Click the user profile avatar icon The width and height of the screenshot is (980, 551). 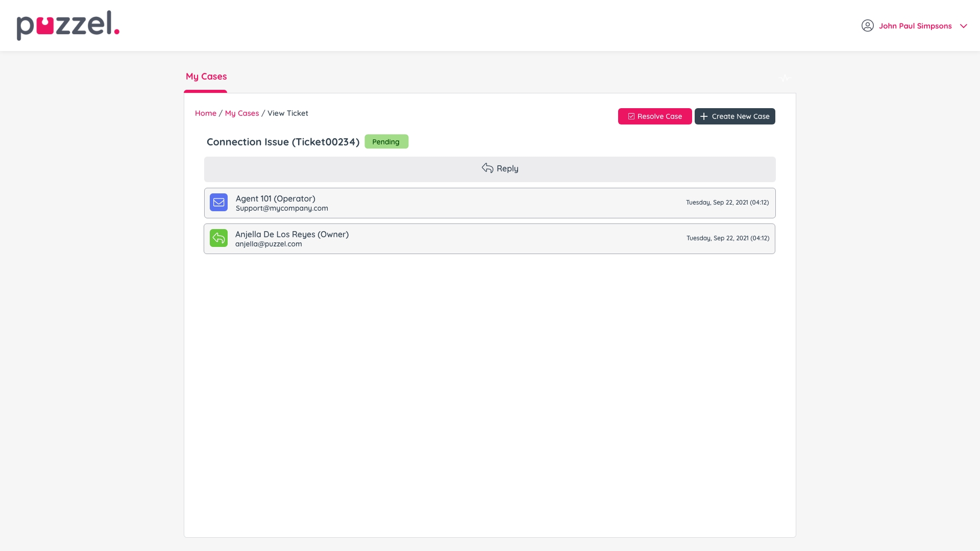(867, 26)
